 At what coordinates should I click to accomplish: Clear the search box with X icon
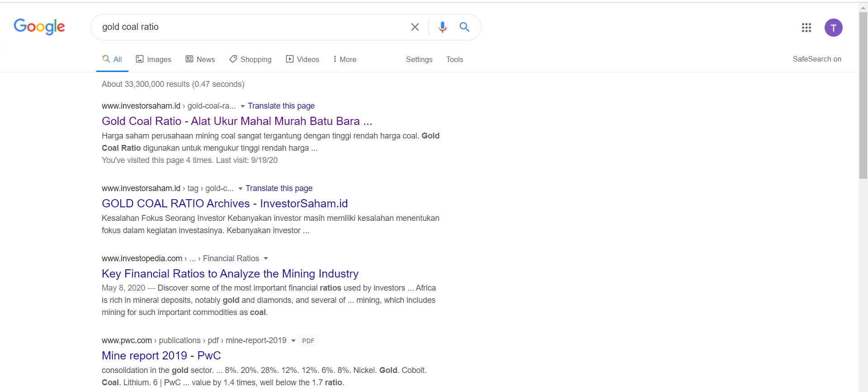415,27
